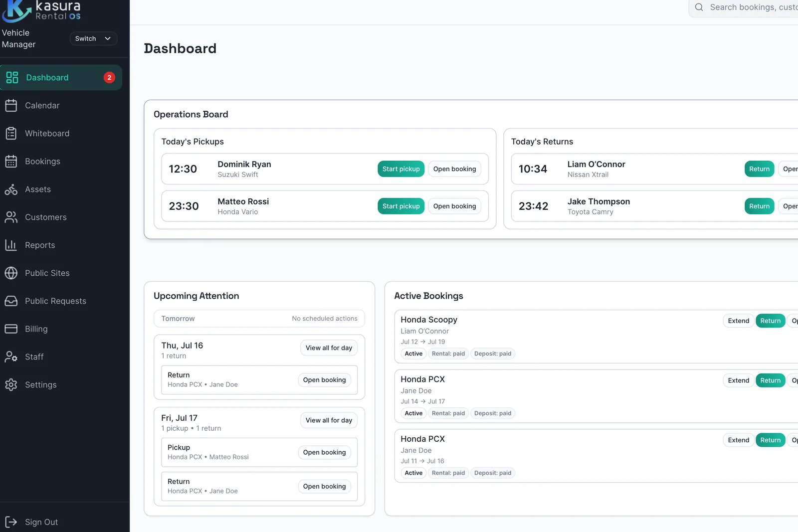Click the Dashboard page title
This screenshot has height=532, width=798.
tap(180, 48)
